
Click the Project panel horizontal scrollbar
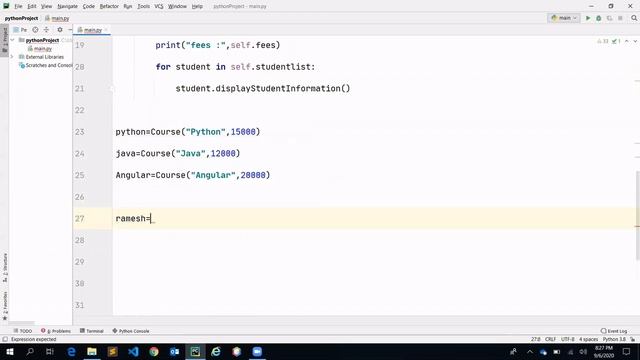click(21, 323)
